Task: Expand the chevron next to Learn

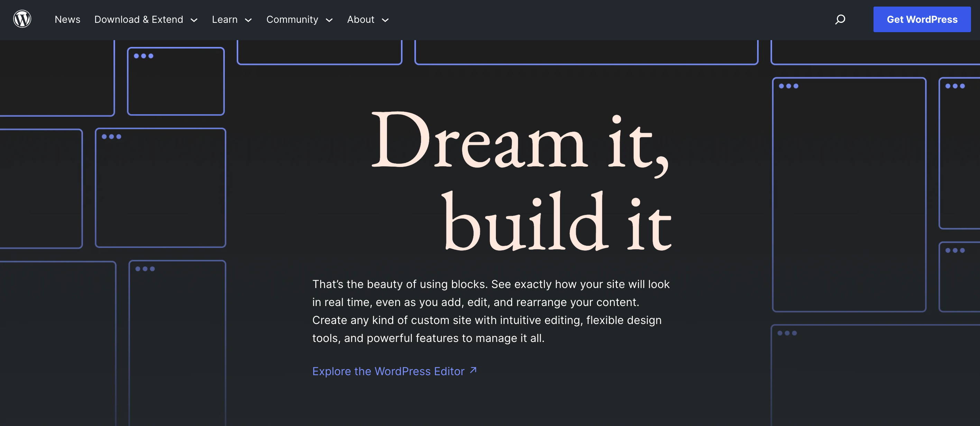Action: point(248,20)
